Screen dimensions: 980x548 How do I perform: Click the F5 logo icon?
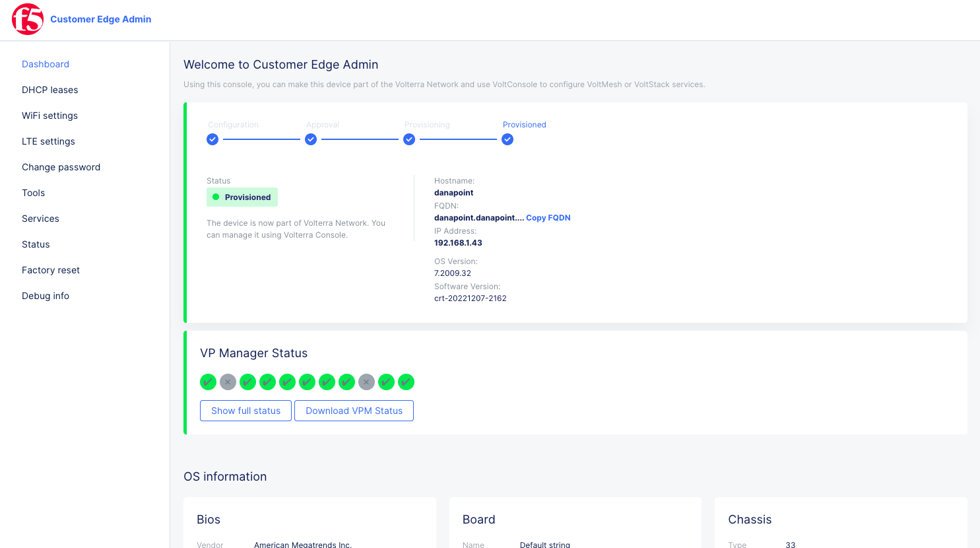(x=26, y=19)
